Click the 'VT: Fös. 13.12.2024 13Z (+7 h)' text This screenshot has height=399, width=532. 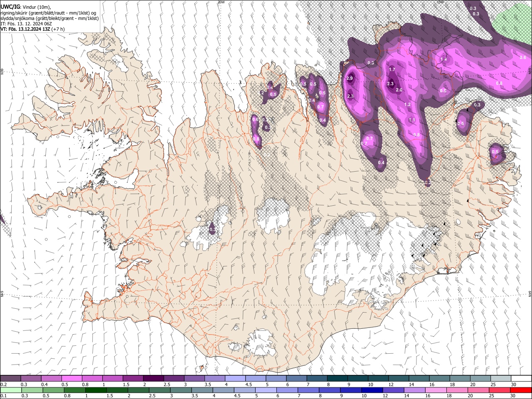pos(33,30)
